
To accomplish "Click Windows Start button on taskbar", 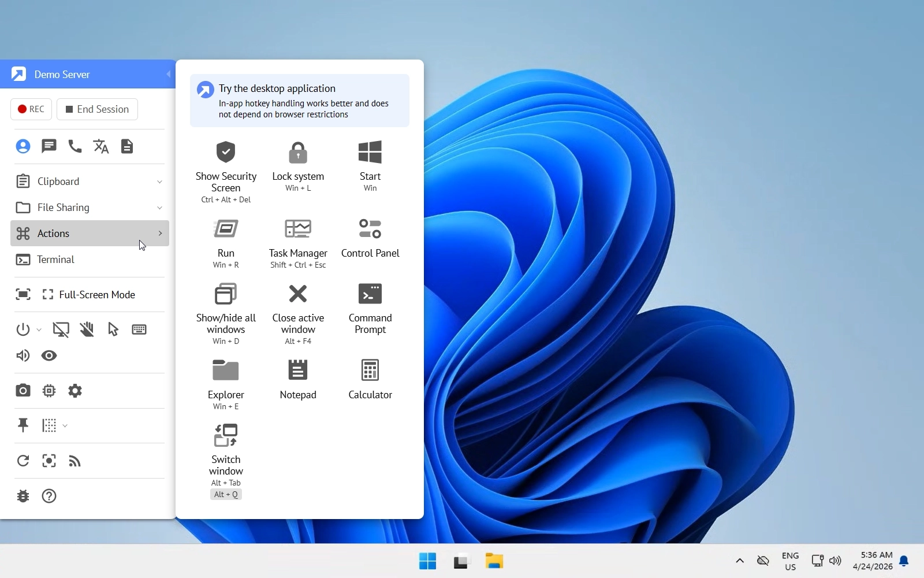I will 427,561.
